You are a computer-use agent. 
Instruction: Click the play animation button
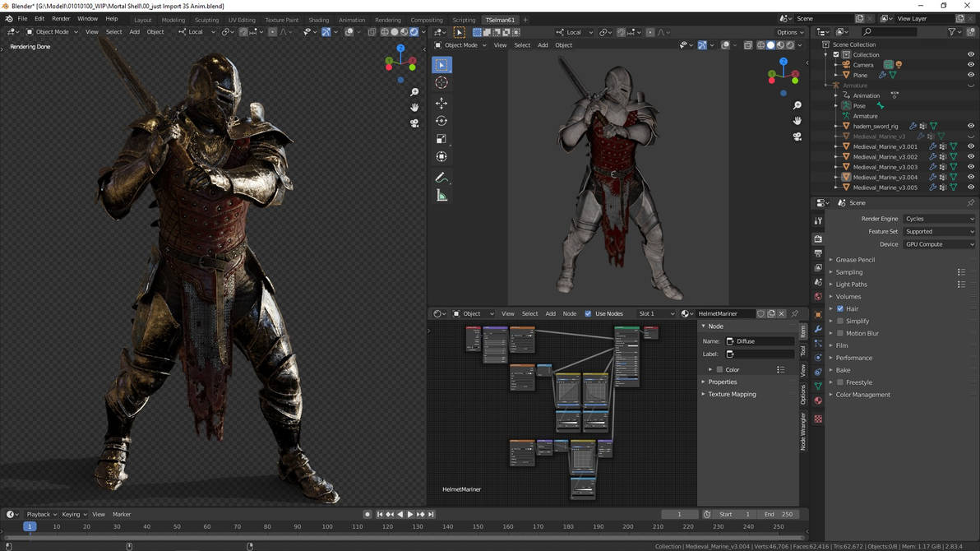tap(410, 514)
